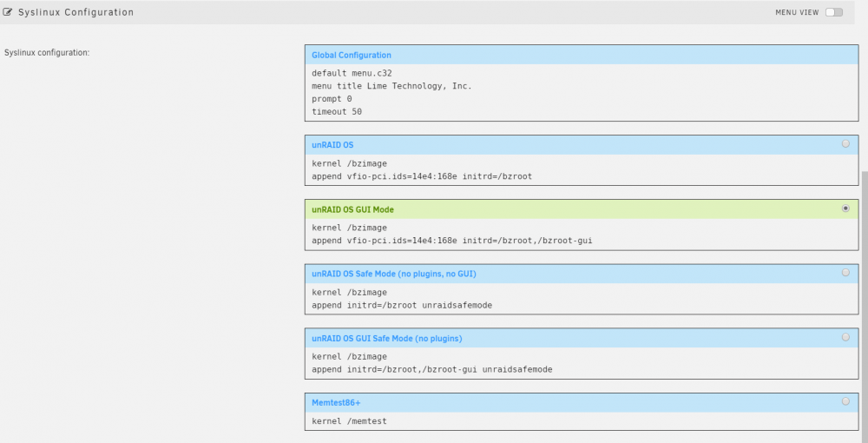Edit the unRAID OS GUI Mode text area
Image resolution: width=868 pixels, height=443 pixels.
coord(582,235)
